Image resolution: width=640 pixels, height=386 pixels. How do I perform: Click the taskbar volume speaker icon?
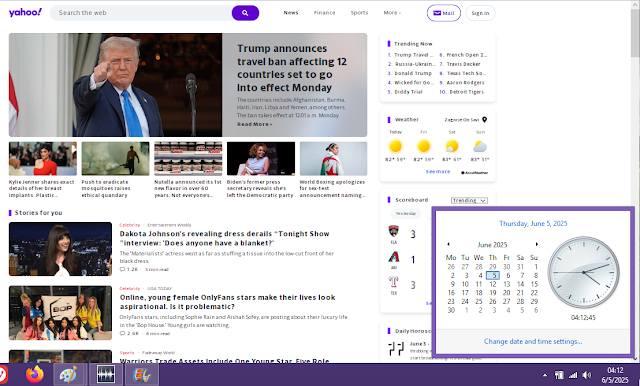point(587,375)
